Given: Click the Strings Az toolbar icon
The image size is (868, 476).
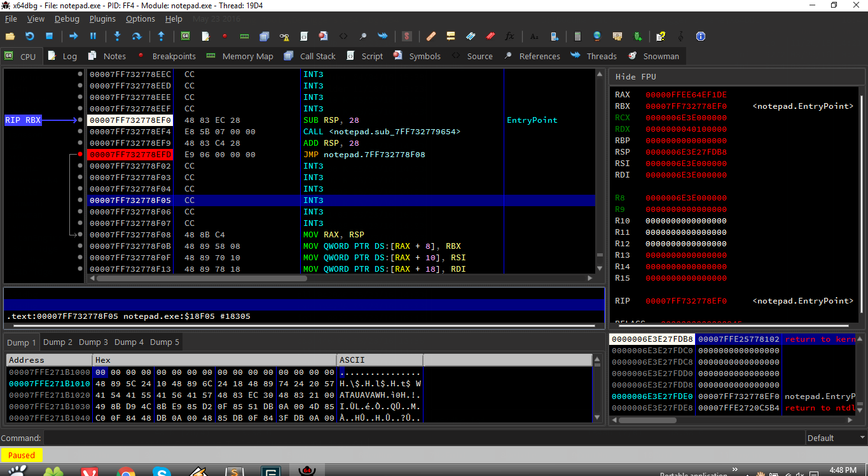Looking at the screenshot, I should [x=534, y=36].
